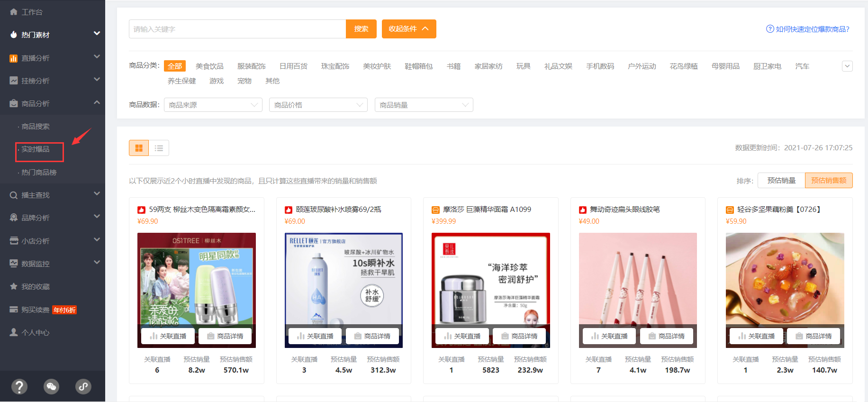Switch to list view layout
Screen dimensions: 868x402
(x=159, y=148)
